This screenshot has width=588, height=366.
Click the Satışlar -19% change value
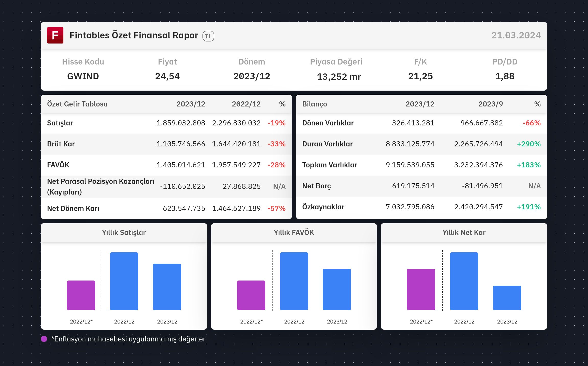pyautogui.click(x=276, y=123)
